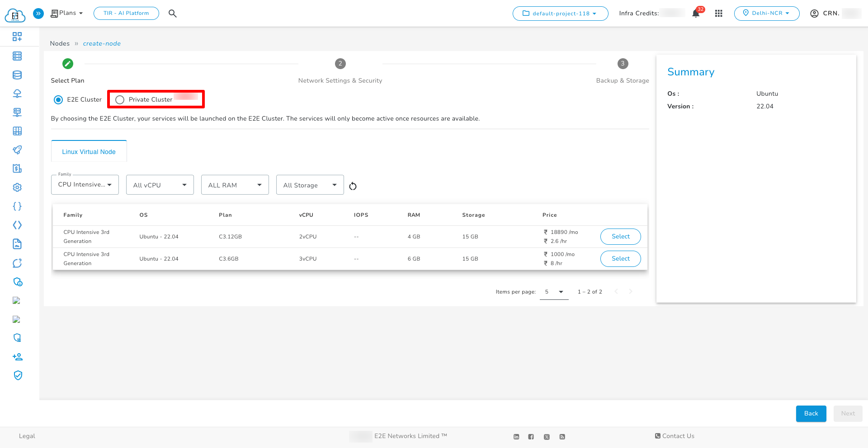Screen dimensions: 868x448
Task: Open the apps grid icon in header
Action: (719, 13)
